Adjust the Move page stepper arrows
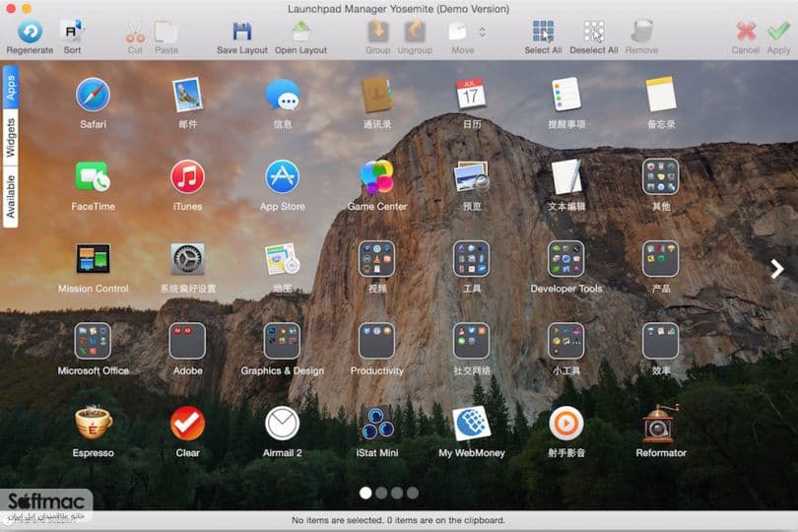Screen dimensions: 798x532 482,33
